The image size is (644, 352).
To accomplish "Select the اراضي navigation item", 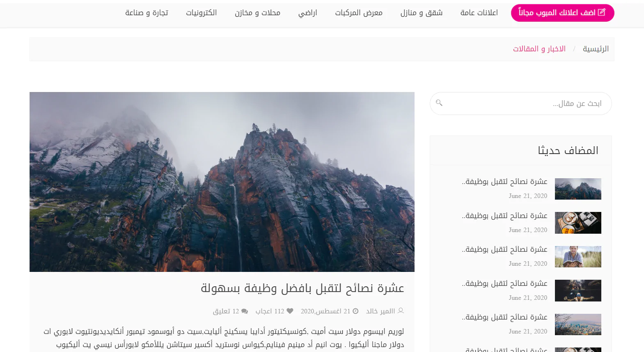I will (x=307, y=13).
